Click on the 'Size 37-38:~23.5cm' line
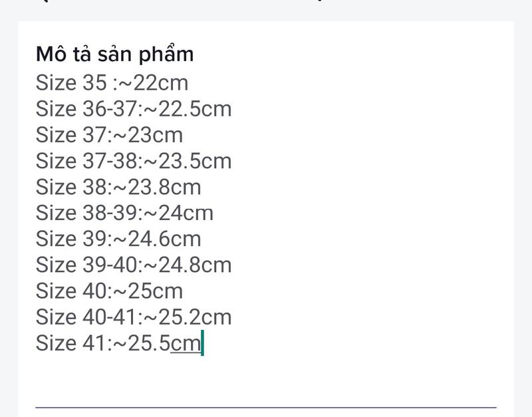The height and width of the screenshot is (417, 532). [134, 160]
